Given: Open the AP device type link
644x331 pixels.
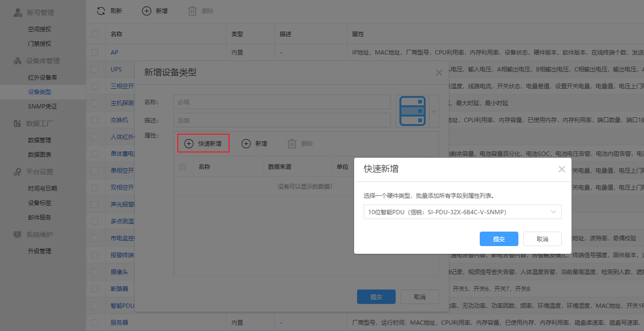Looking at the screenshot, I should [x=114, y=52].
